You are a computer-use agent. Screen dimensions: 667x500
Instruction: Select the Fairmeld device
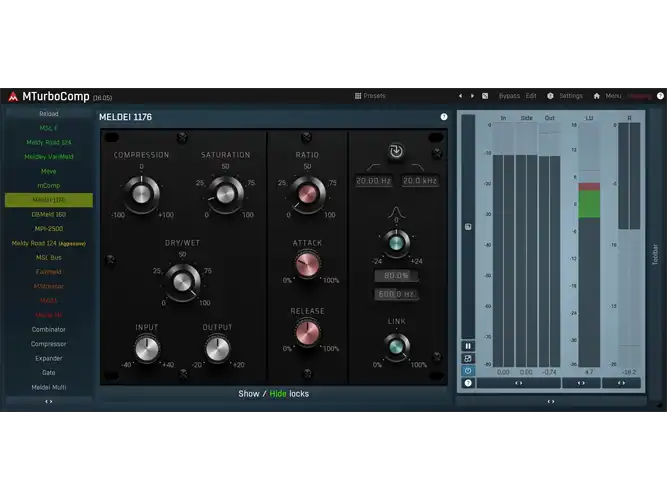49,271
